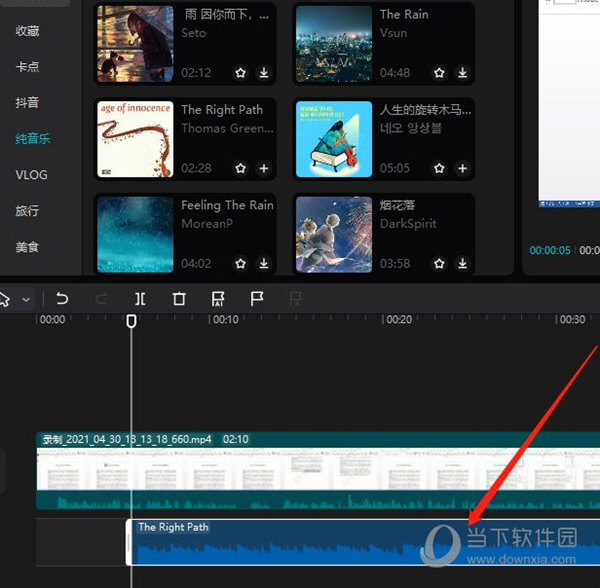600x588 pixels.
Task: Download The Rain by Vsun
Action: click(463, 73)
